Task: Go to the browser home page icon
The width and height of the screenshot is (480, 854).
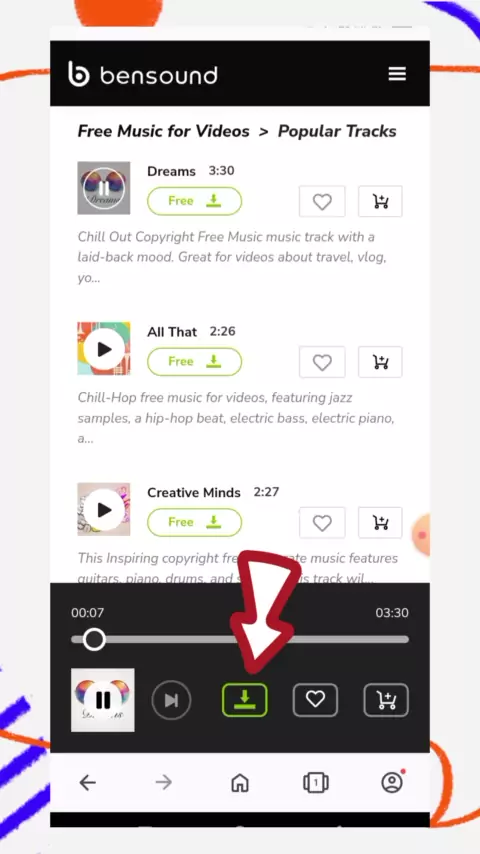Action: pos(240,783)
